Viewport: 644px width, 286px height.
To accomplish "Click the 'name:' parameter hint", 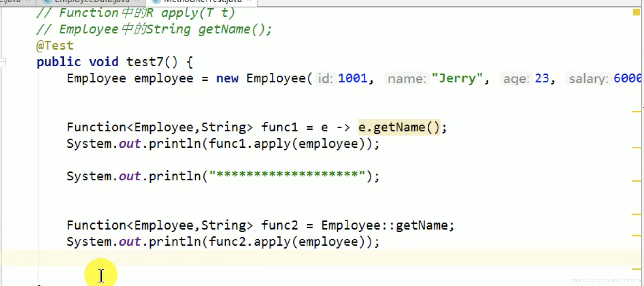I will 407,78.
